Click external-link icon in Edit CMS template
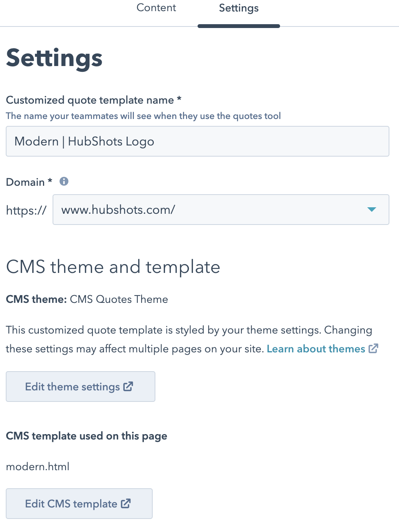This screenshot has width=399, height=532. (126, 504)
